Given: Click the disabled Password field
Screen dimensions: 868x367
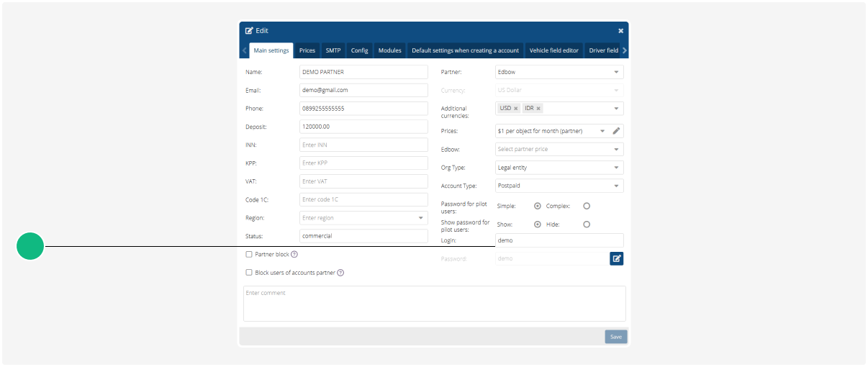Looking at the screenshot, I should [551, 258].
